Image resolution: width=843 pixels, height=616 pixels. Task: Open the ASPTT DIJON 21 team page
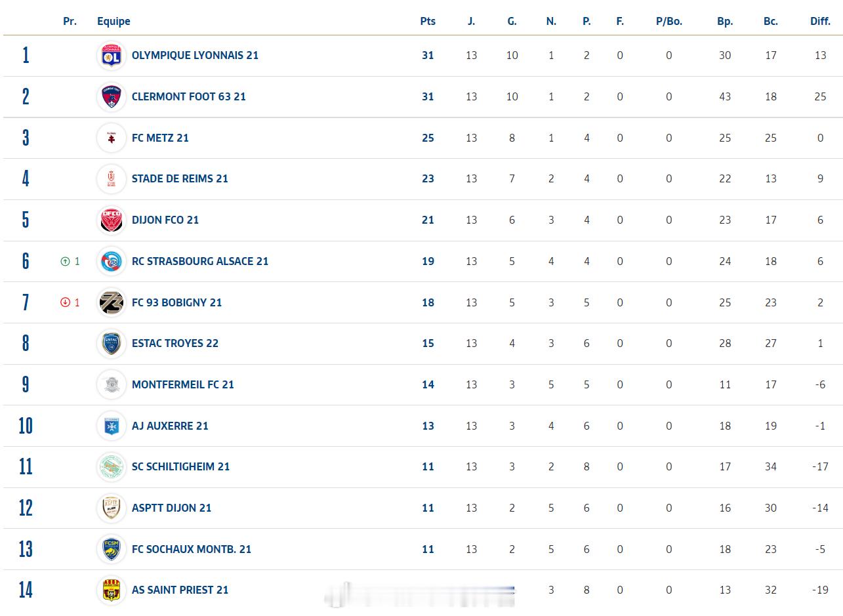click(171, 508)
